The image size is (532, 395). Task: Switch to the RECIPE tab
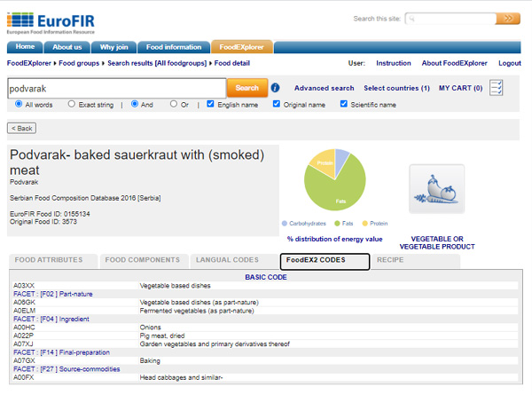click(x=416, y=260)
